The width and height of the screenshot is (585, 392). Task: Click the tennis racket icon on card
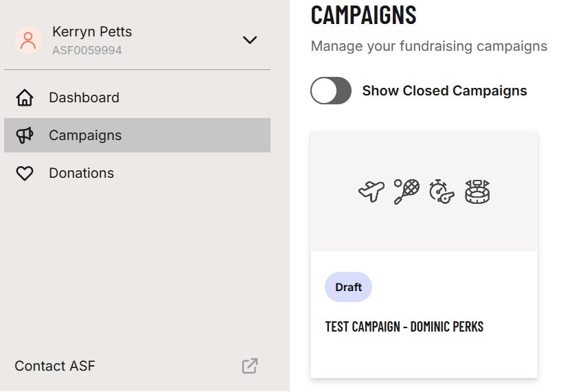pos(406,192)
